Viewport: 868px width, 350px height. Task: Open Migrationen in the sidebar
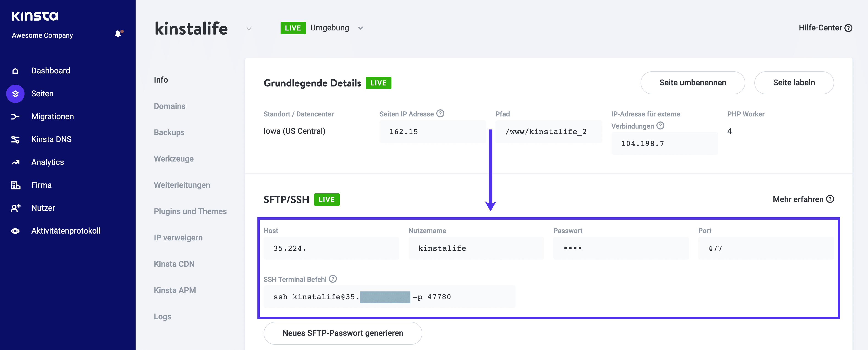[52, 116]
